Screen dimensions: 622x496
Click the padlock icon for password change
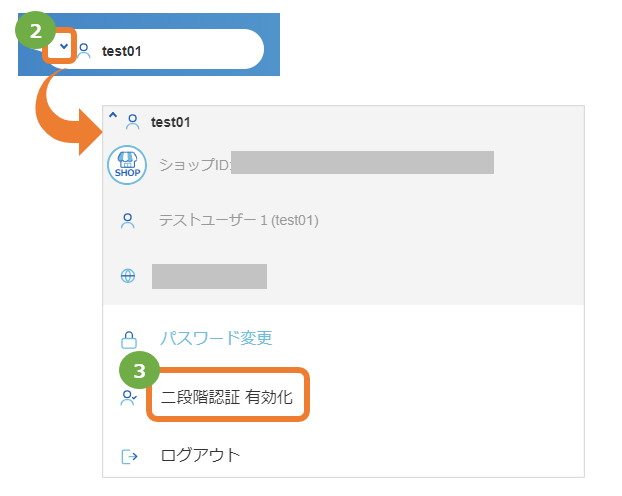coord(129,340)
